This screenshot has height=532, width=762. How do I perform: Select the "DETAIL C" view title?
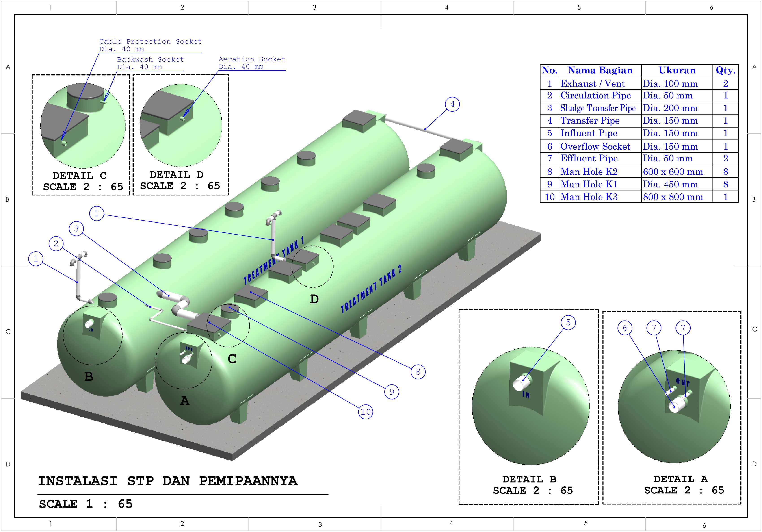(80, 175)
